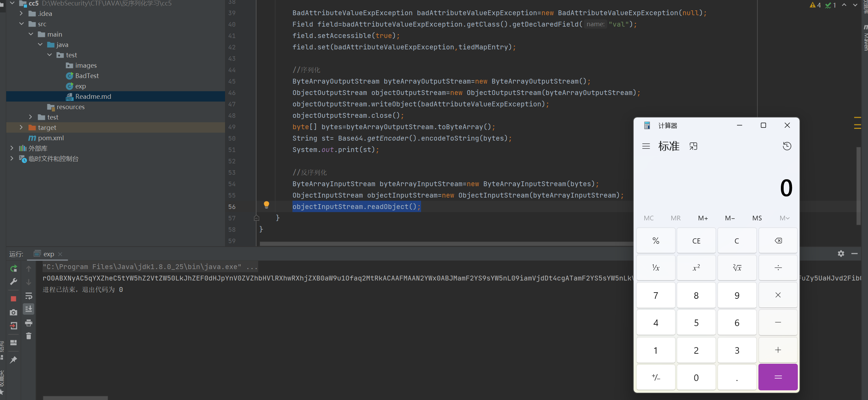
Task: Open calculator hamburger navigation menu
Action: (x=646, y=146)
